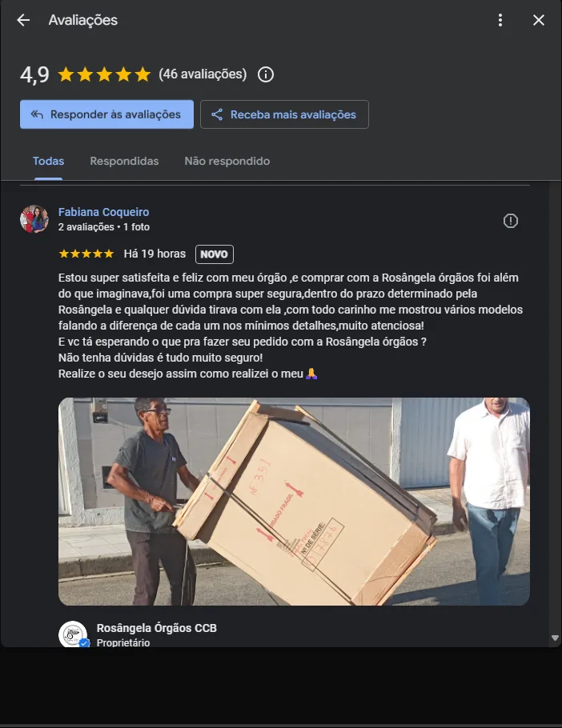Image resolution: width=562 pixels, height=728 pixels.
Task: Click Responder às avaliações button
Action: [106, 114]
